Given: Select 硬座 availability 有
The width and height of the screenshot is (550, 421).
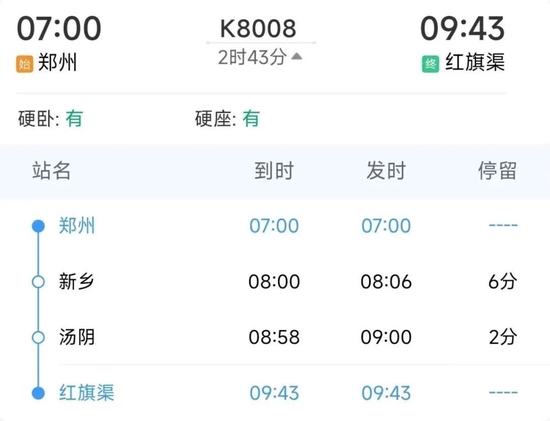Looking at the screenshot, I should point(251,118).
